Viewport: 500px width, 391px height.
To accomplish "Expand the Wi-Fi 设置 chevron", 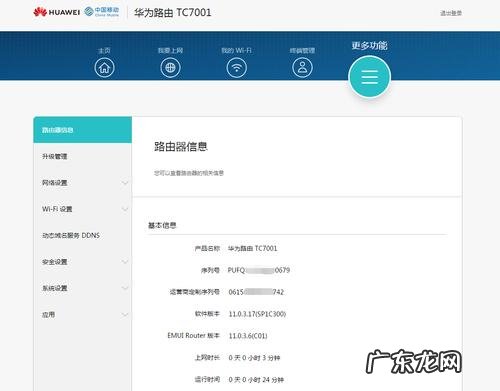I will click(x=125, y=209).
